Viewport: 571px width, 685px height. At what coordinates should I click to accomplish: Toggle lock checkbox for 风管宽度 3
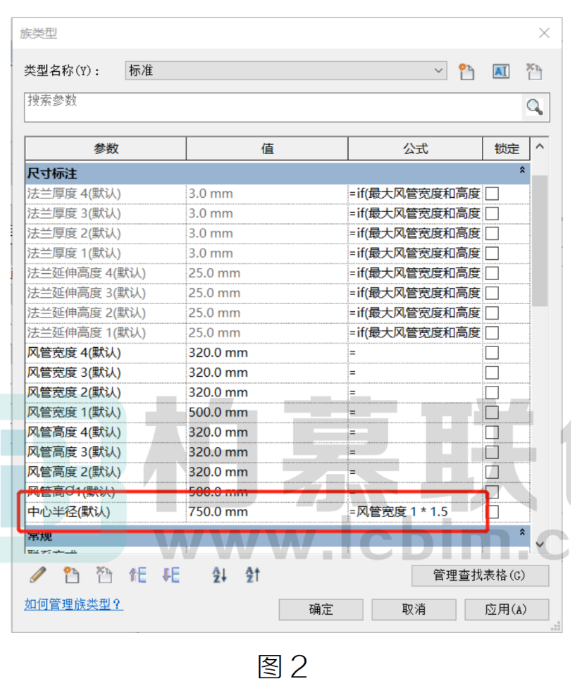[492, 373]
